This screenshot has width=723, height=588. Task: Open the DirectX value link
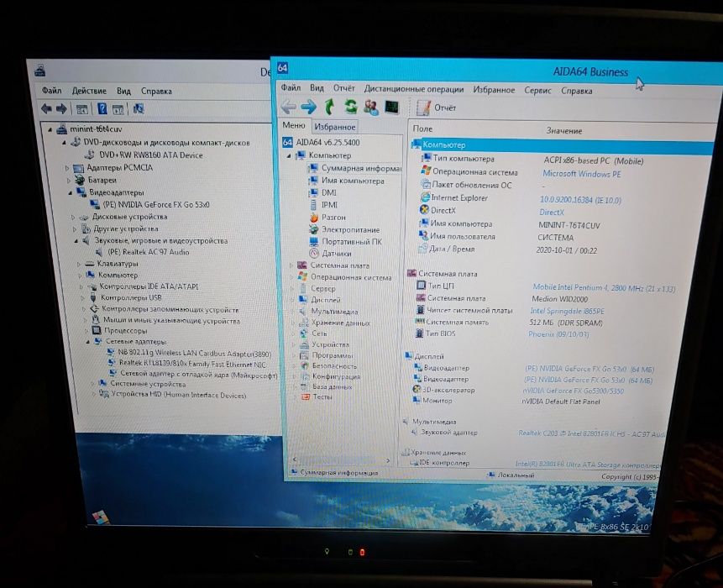click(552, 213)
